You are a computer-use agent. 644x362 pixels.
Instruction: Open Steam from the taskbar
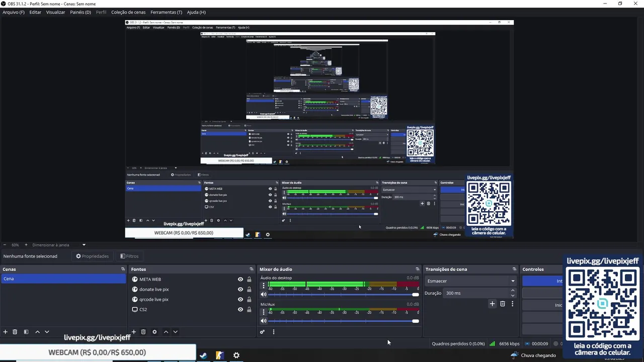(203, 355)
